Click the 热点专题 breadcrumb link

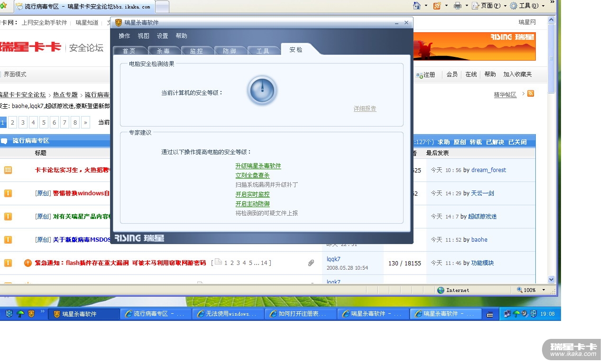click(65, 95)
